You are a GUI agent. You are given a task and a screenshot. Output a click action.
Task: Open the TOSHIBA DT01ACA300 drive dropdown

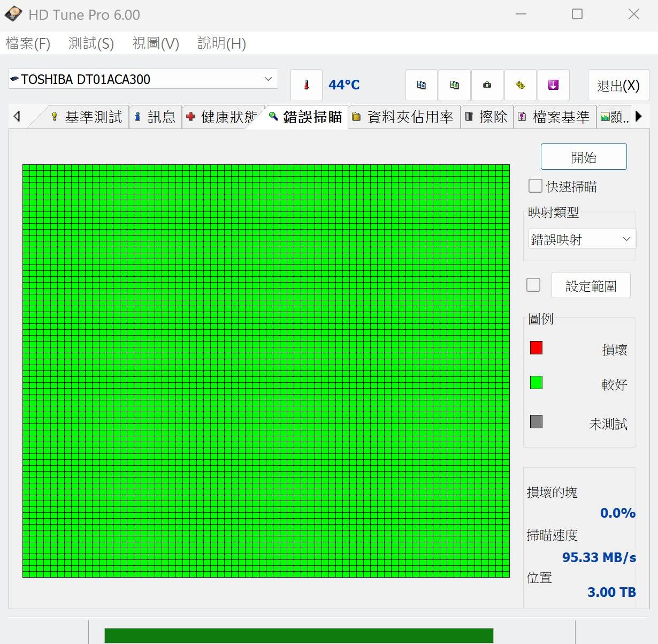pos(143,79)
